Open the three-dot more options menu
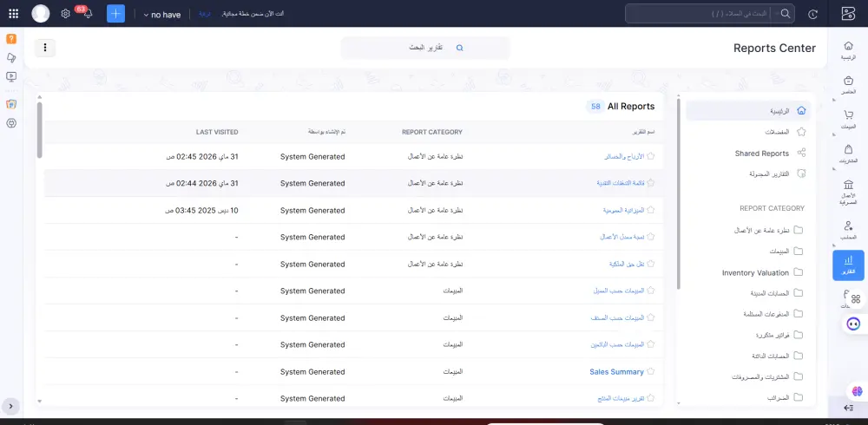This screenshot has width=868, height=425. (45, 48)
